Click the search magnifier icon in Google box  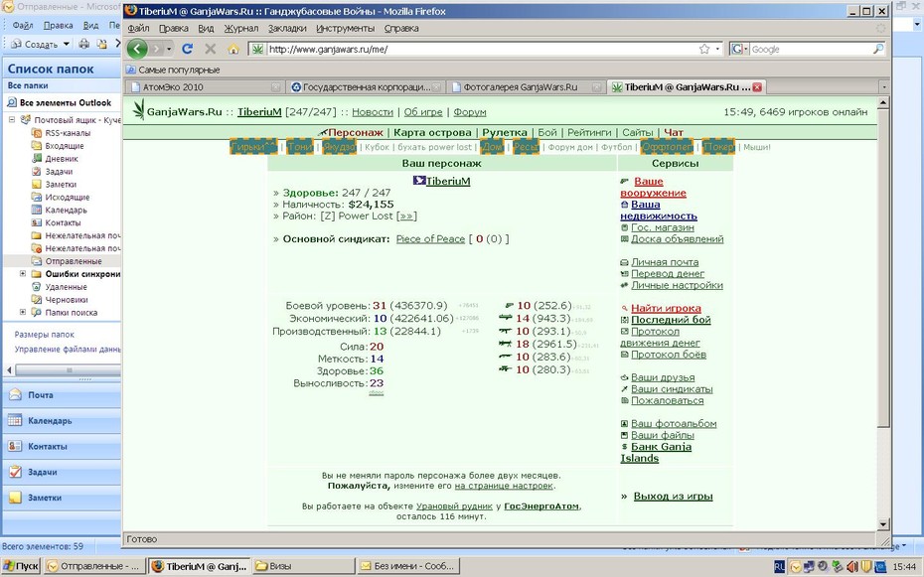pyautogui.click(x=878, y=49)
